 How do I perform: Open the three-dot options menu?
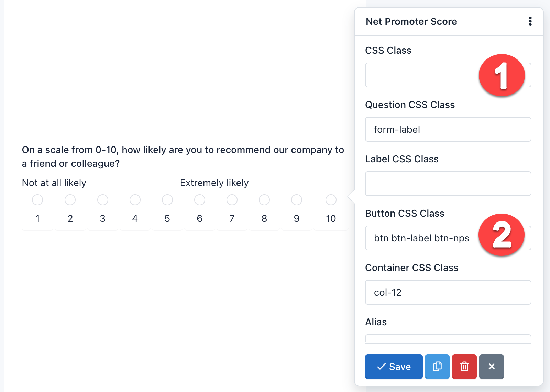point(530,21)
